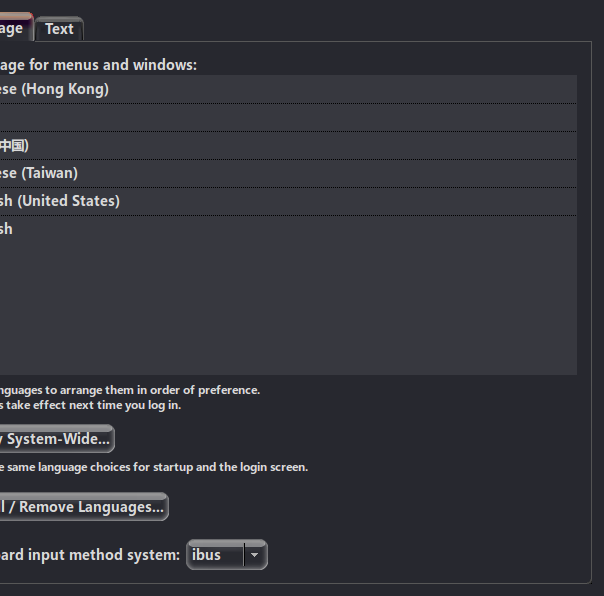This screenshot has height=596, width=604.
Task: Click the 'startup and the login screen' description
Action: 230,467
